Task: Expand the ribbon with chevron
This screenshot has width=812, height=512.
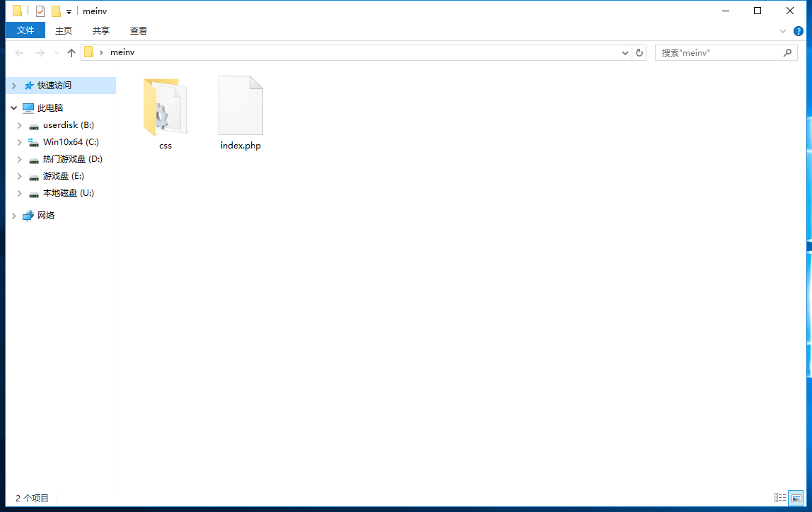Action: (783, 31)
